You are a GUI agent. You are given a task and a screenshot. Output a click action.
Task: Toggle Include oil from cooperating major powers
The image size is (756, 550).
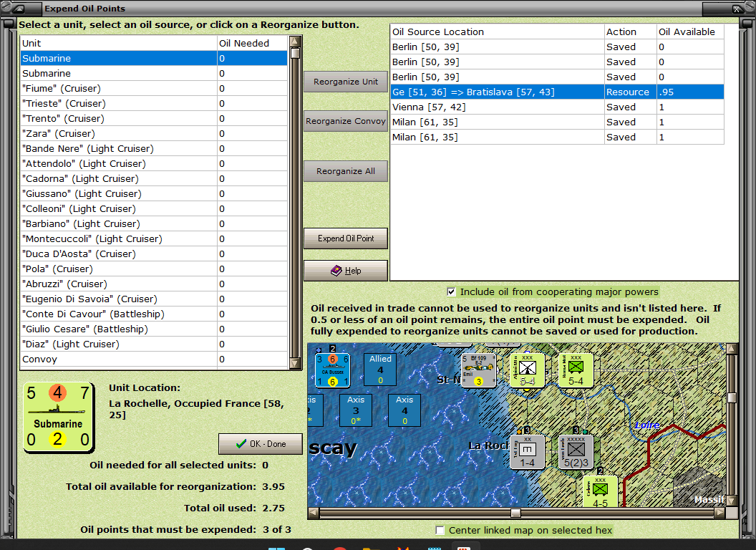[x=451, y=291]
